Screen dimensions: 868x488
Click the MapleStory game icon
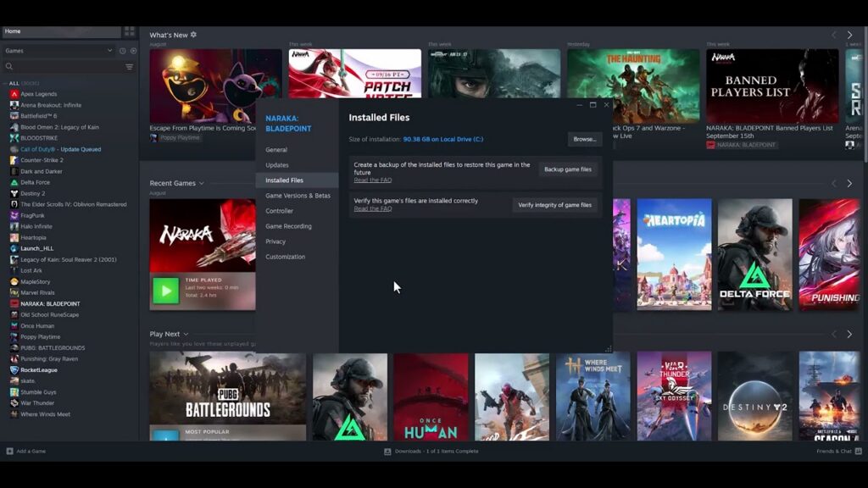pos(14,281)
